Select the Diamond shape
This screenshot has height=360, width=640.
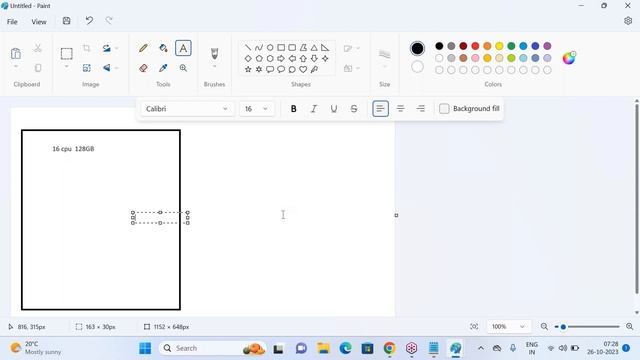[248, 58]
